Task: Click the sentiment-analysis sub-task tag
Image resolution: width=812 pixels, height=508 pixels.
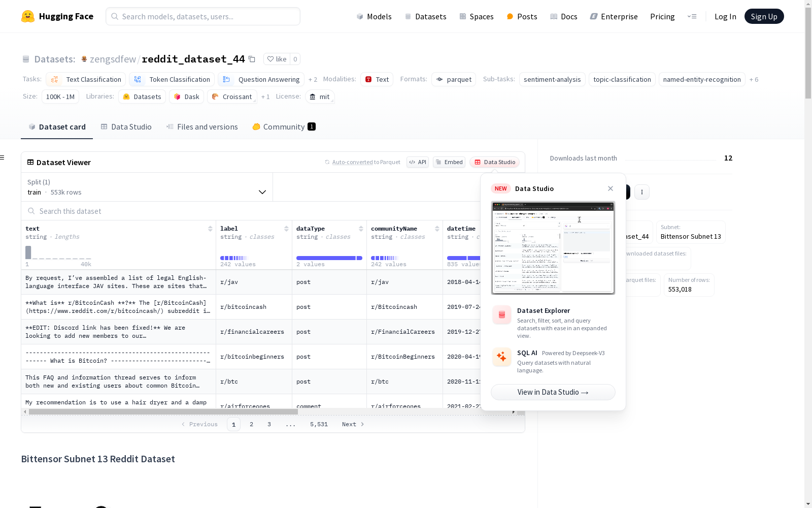Action: tap(552, 79)
